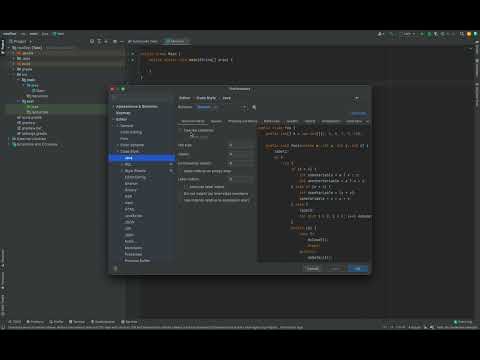Click the search everywhere magnifier in main toolbar
The height and width of the screenshot is (360, 480).
coord(462,34)
